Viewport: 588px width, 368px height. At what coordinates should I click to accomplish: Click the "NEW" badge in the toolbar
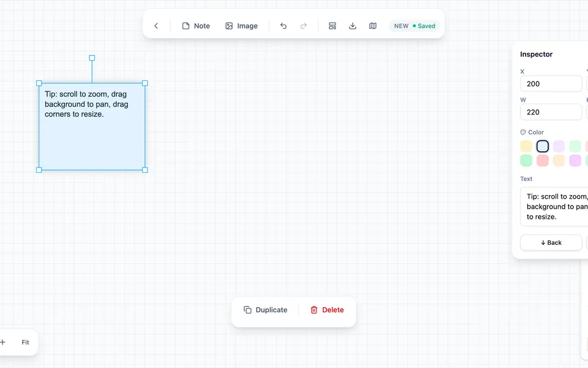[x=401, y=26]
